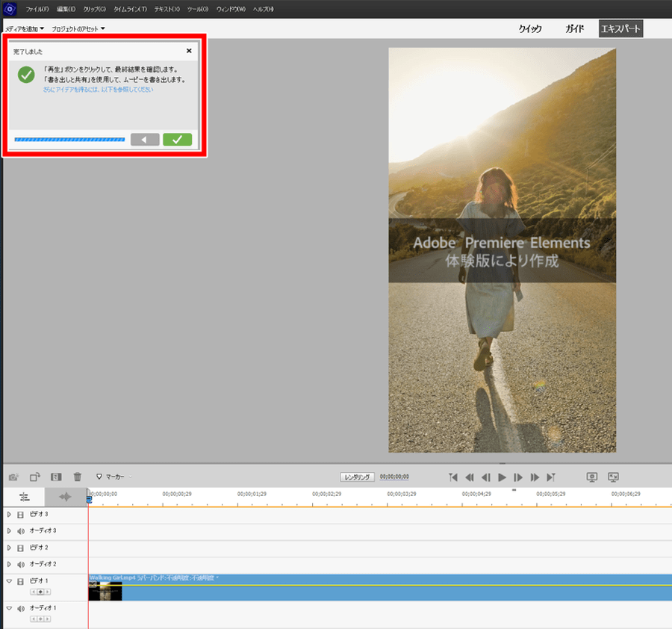This screenshot has height=629, width=672.
Task: Open the クリップ menu
Action: pyautogui.click(x=94, y=9)
